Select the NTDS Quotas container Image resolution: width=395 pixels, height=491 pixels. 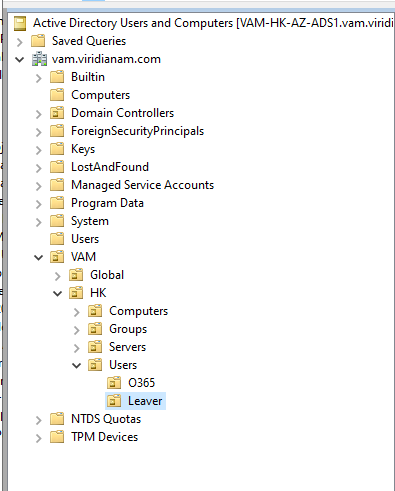click(x=106, y=419)
